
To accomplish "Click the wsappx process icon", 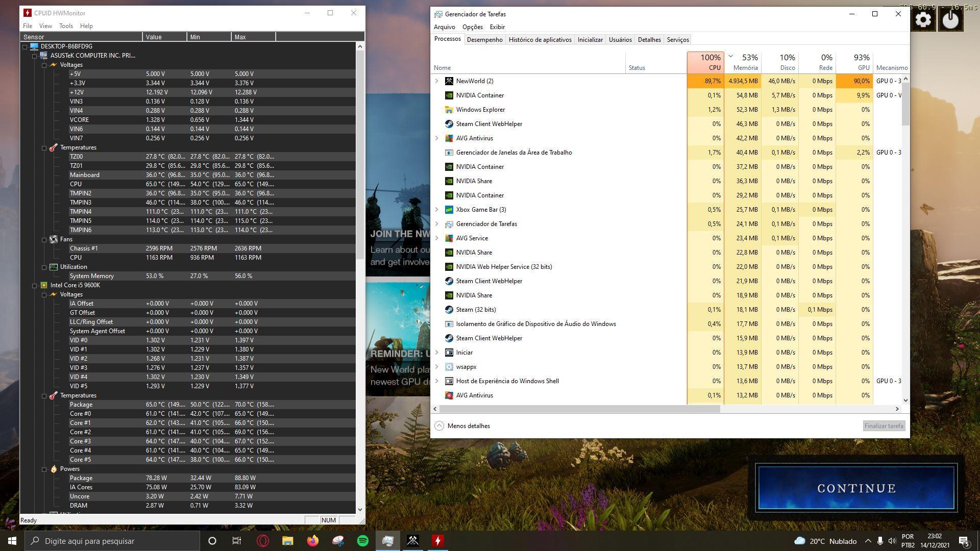I will (x=449, y=367).
